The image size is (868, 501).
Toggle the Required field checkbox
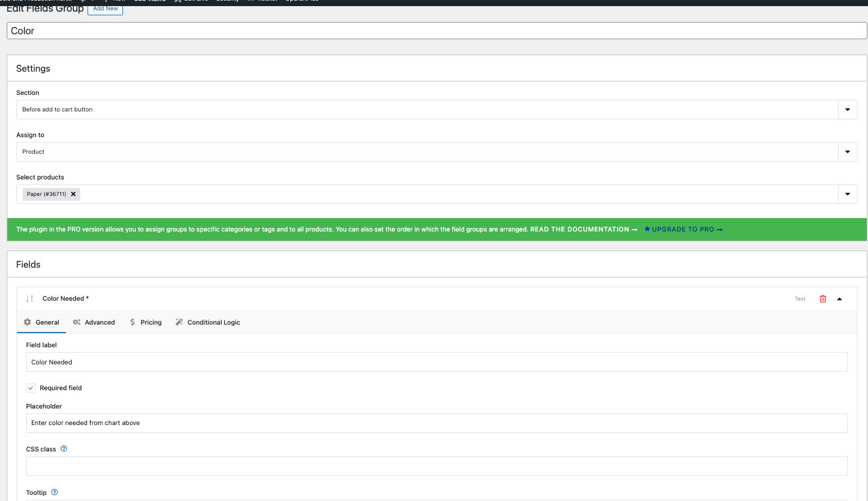(31, 388)
